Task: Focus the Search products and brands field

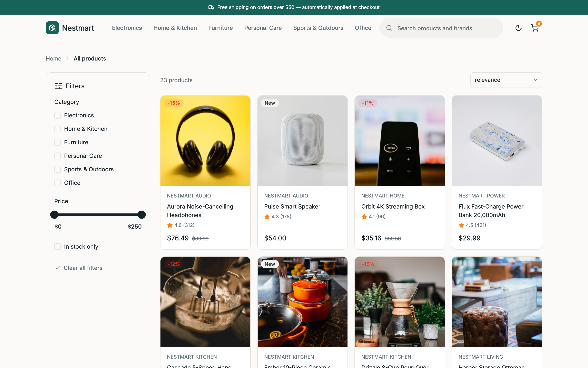Action: pyautogui.click(x=441, y=28)
